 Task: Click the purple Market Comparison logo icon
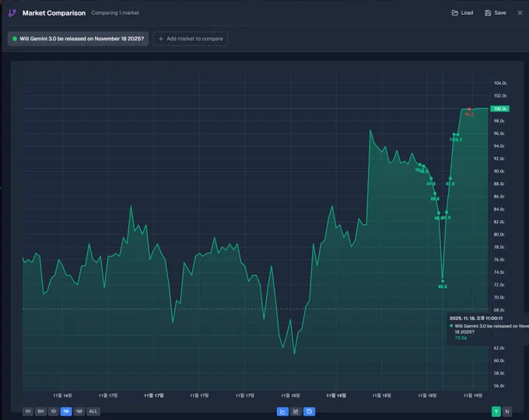(12, 12)
